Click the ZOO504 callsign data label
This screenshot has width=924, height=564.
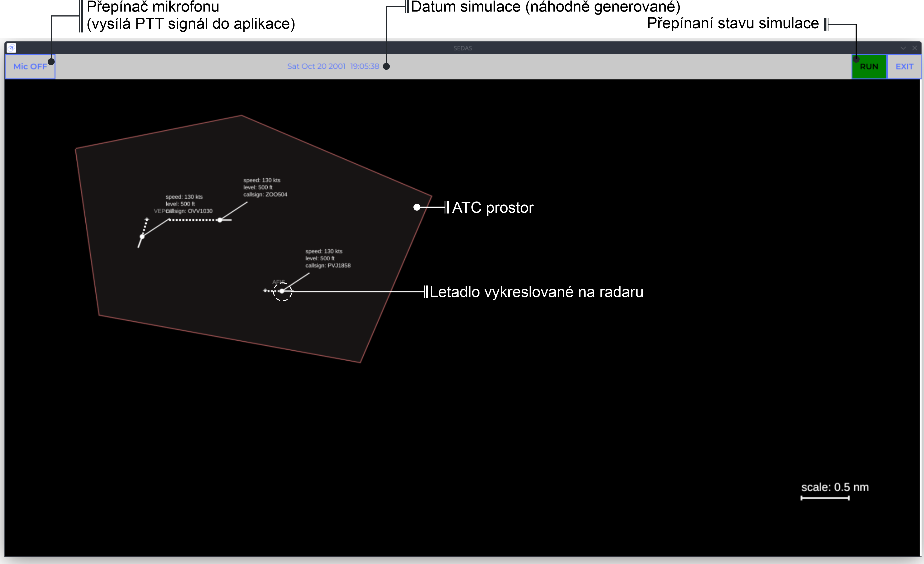[265, 195]
